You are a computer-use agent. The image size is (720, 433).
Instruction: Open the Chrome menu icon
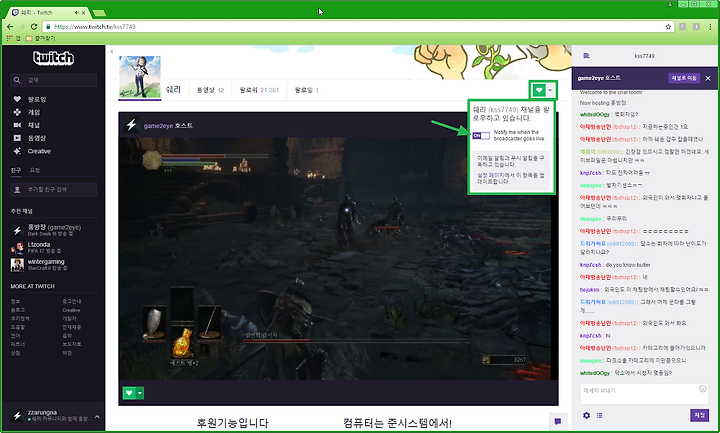[710, 27]
